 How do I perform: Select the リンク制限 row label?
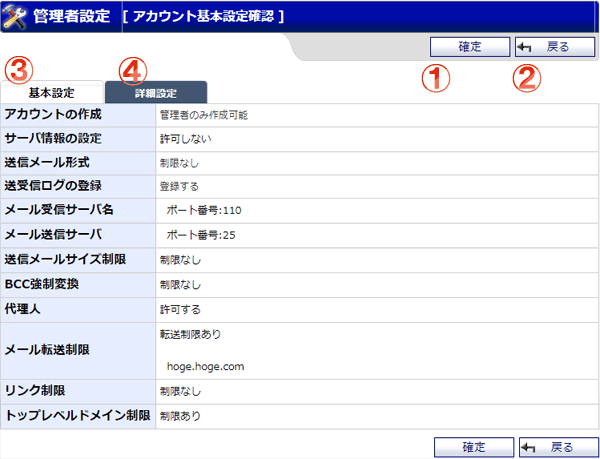[x=35, y=391]
